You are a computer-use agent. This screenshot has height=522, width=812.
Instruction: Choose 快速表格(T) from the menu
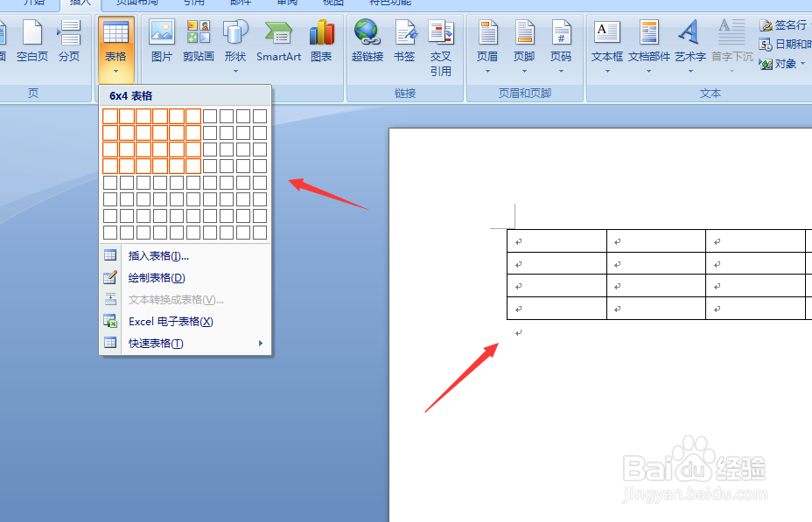[x=185, y=343]
